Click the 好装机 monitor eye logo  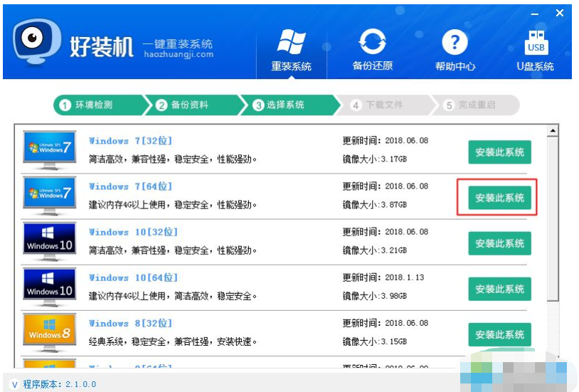point(37,41)
